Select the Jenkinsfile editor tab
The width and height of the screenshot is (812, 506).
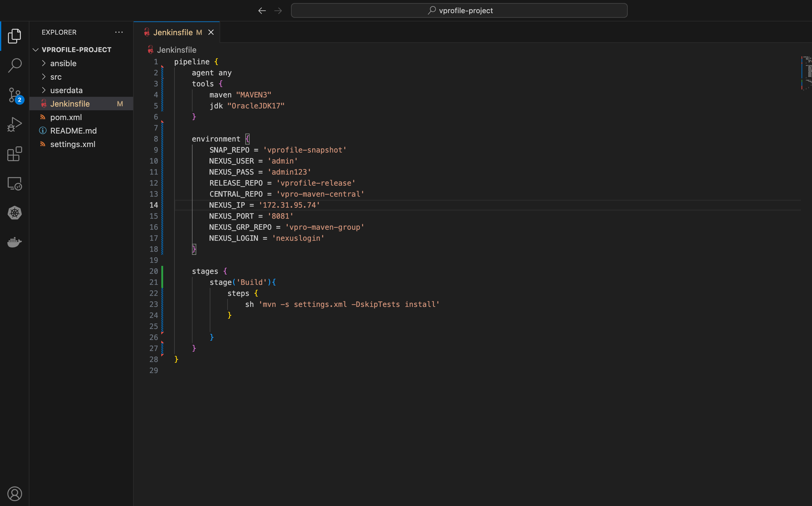click(x=173, y=32)
